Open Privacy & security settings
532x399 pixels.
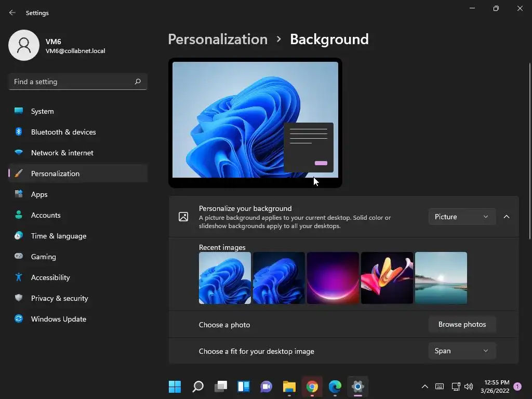point(78,298)
